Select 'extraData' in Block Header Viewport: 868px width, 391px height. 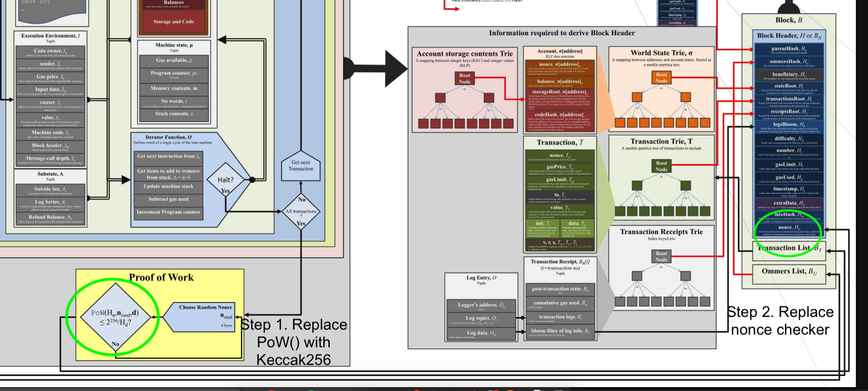(789, 204)
